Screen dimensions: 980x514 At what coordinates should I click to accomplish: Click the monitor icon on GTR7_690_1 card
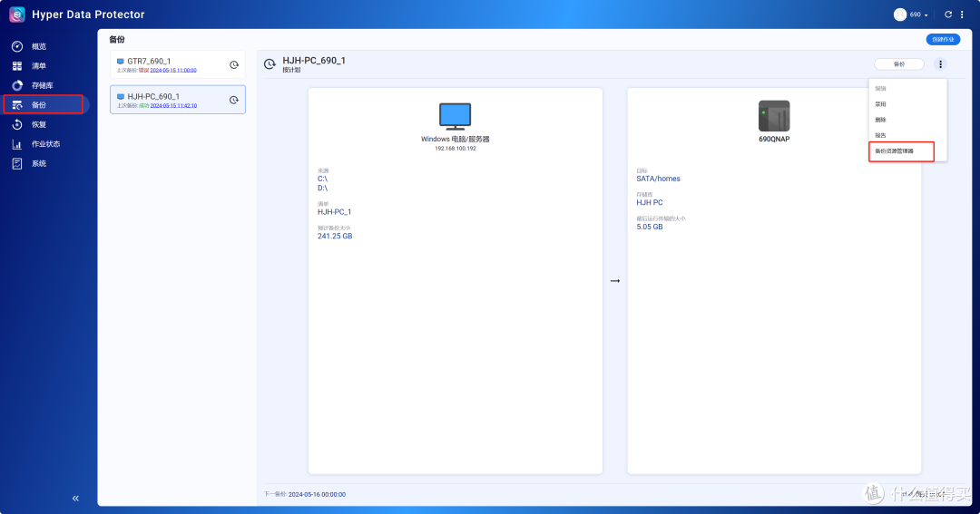(x=121, y=62)
